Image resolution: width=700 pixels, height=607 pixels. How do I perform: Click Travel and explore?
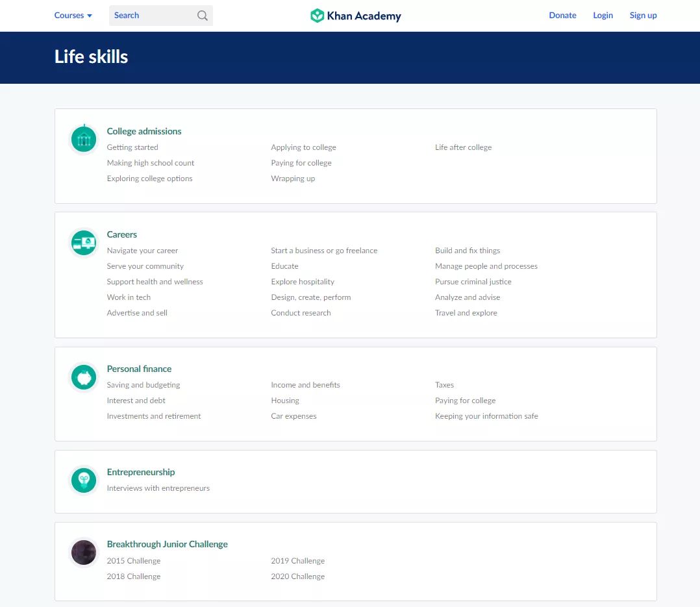pos(466,313)
